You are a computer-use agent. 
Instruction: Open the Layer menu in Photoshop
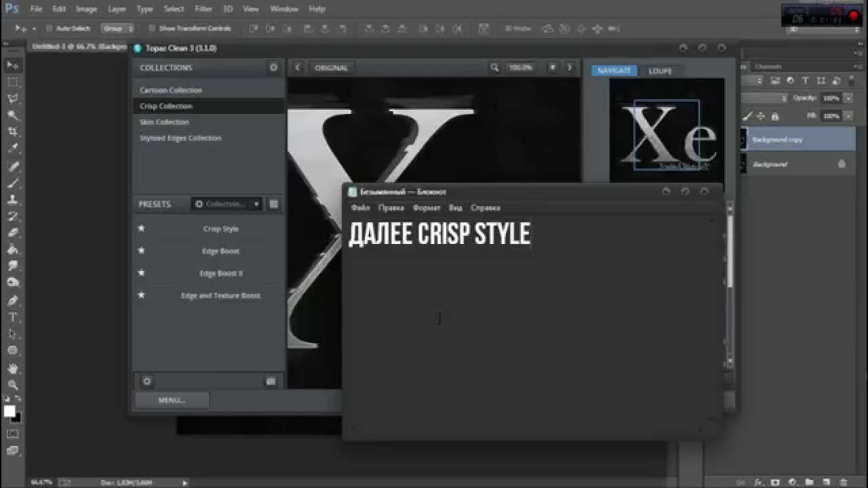(117, 9)
